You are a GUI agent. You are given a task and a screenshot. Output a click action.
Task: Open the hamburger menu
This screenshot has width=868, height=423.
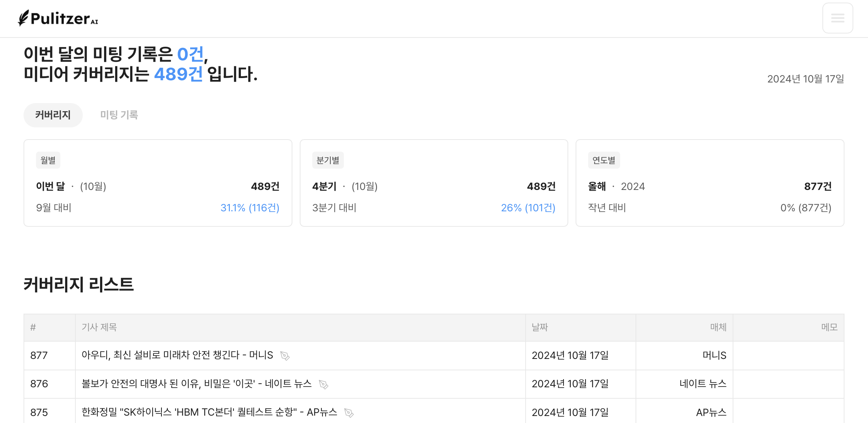(x=837, y=18)
